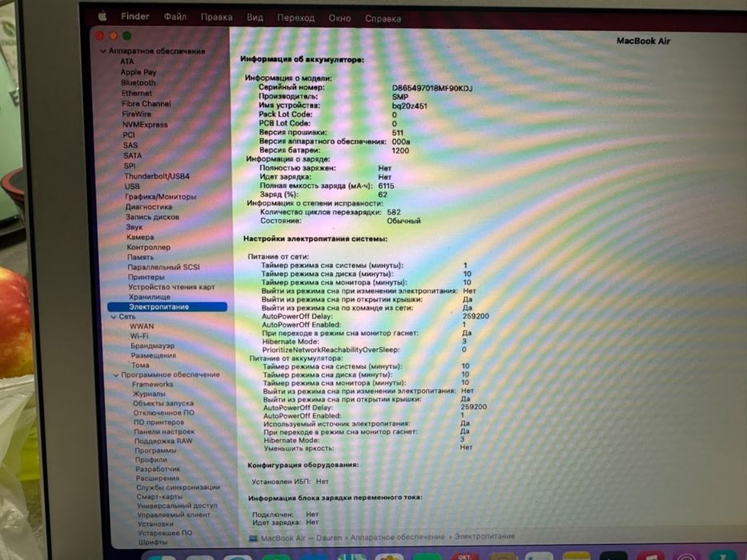The width and height of the screenshot is (747, 560).
Task: Select Разработчик in the sidebar
Action: (x=158, y=469)
